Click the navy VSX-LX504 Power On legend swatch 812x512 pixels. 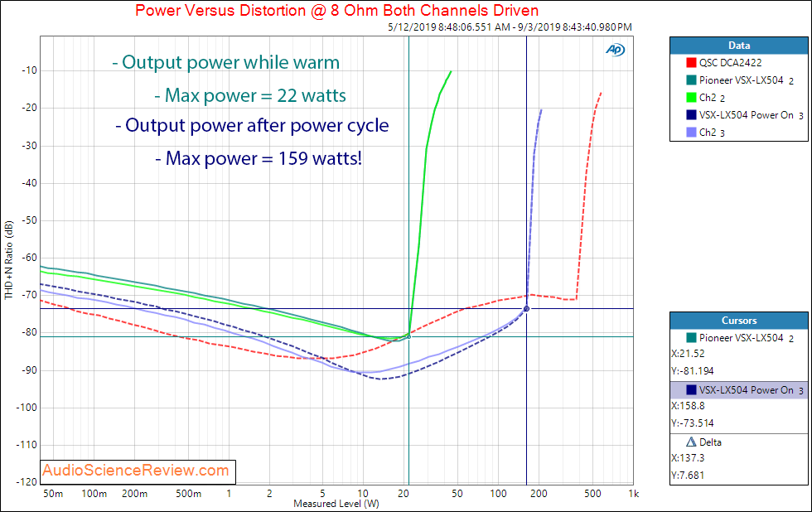[691, 115]
